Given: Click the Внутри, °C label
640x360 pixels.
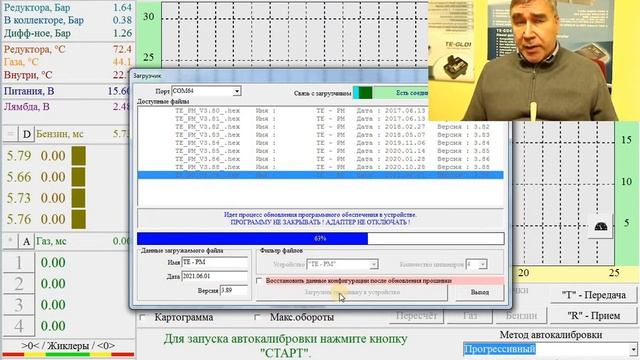Looking at the screenshot, I should click(28, 75).
